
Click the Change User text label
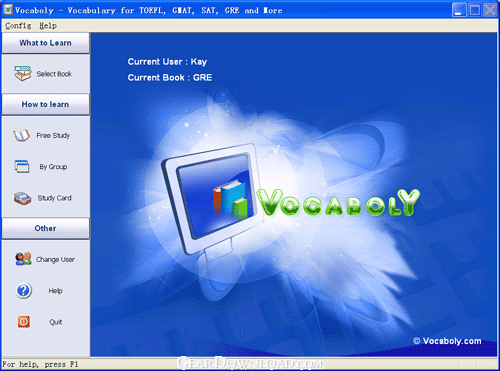[55, 259]
